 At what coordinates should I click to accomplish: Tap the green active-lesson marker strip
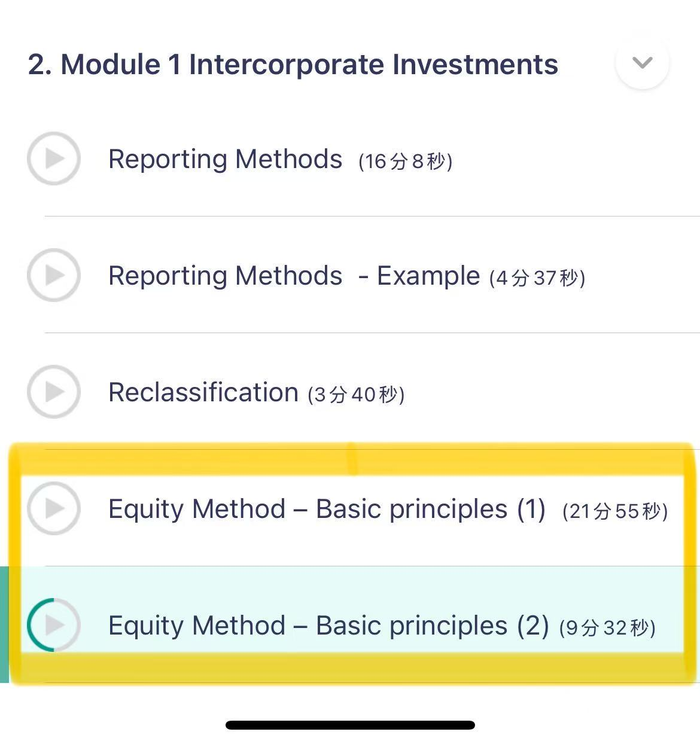pyautogui.click(x=4, y=624)
